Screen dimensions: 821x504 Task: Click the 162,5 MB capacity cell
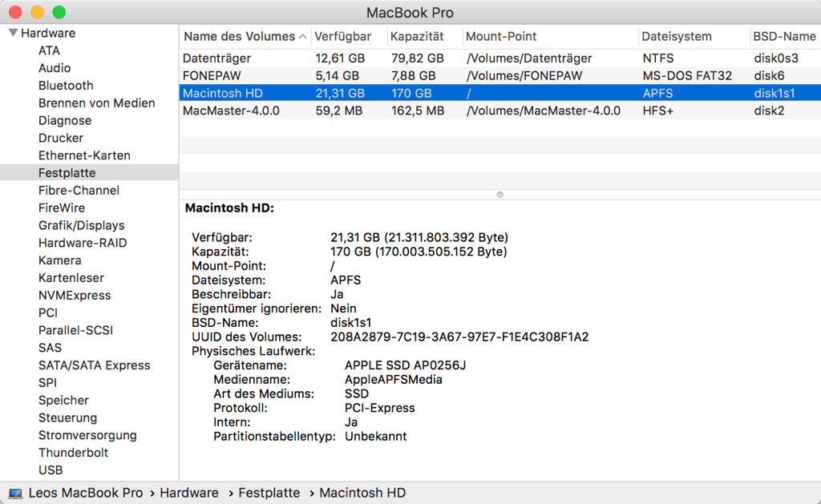418,111
